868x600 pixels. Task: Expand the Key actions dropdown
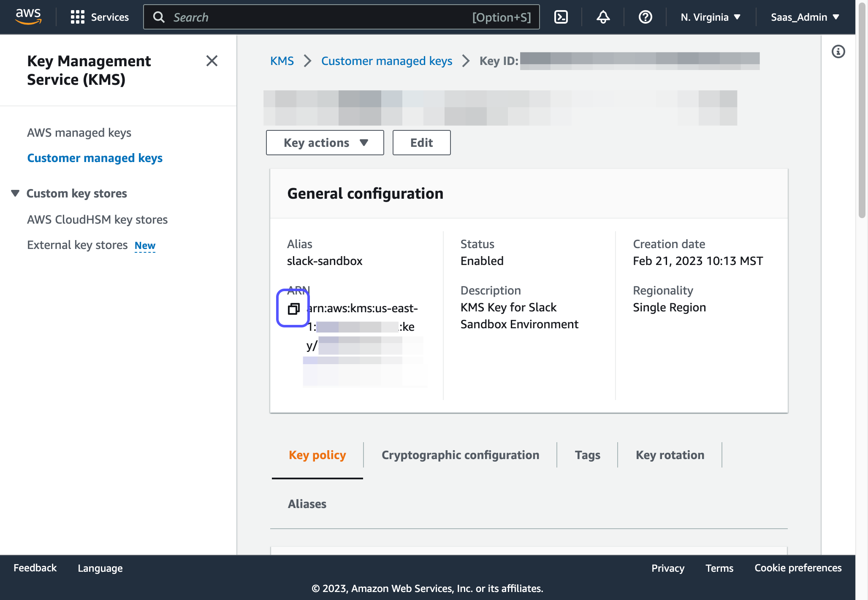325,143
